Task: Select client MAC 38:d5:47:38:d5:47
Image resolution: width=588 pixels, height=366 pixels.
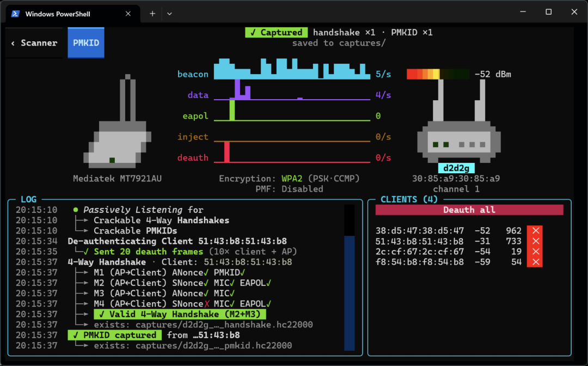Action: (420, 230)
